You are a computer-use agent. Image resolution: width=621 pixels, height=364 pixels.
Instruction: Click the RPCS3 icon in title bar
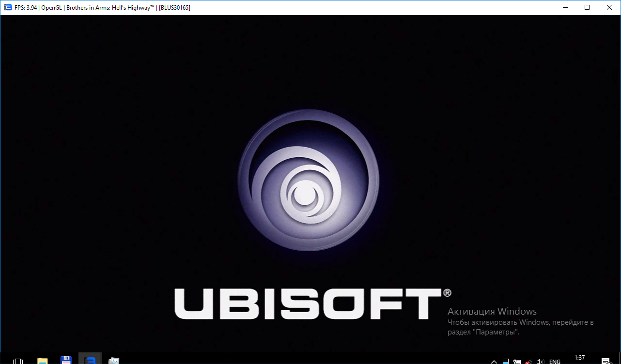(8, 7)
